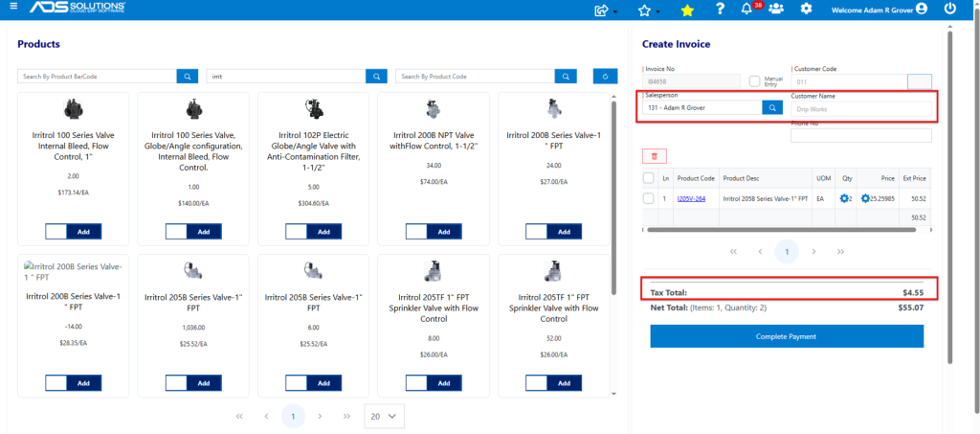Viewport: 980px width, 434px height.
Task: Add the Irritrol 102P Electric Globe/Angle Valve
Action: coord(323,232)
